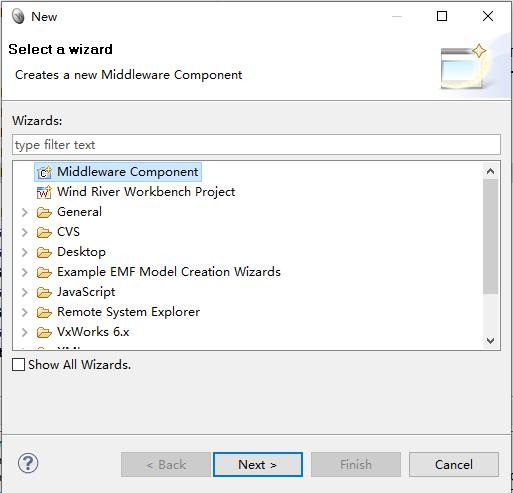Screen dimensions: 513x493
Task: Click the Next button
Action: (x=258, y=464)
